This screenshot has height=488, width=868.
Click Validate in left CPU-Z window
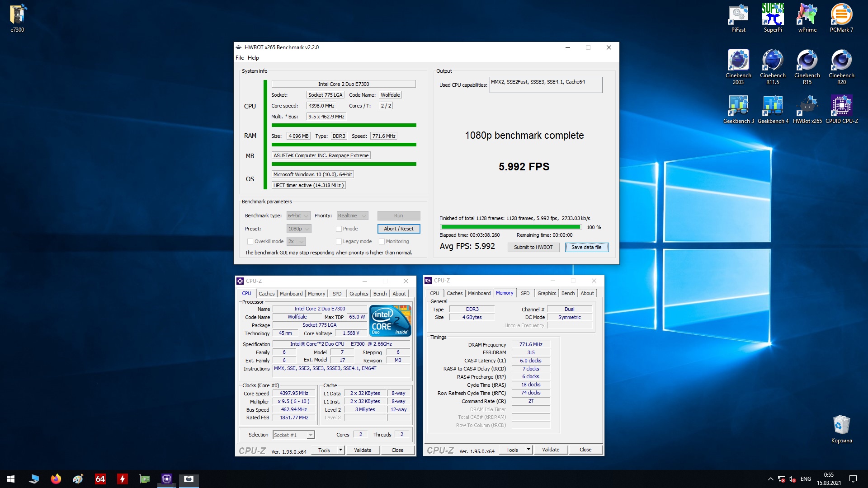point(363,450)
